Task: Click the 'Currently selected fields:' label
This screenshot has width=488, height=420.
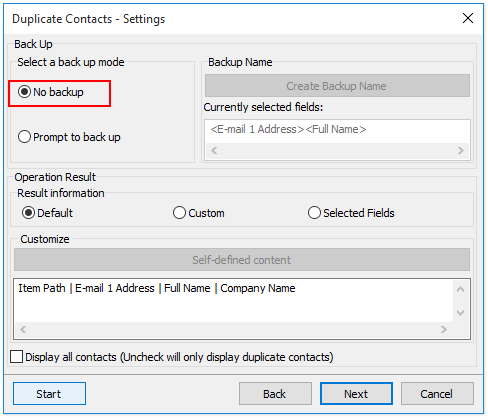Action: [263, 107]
